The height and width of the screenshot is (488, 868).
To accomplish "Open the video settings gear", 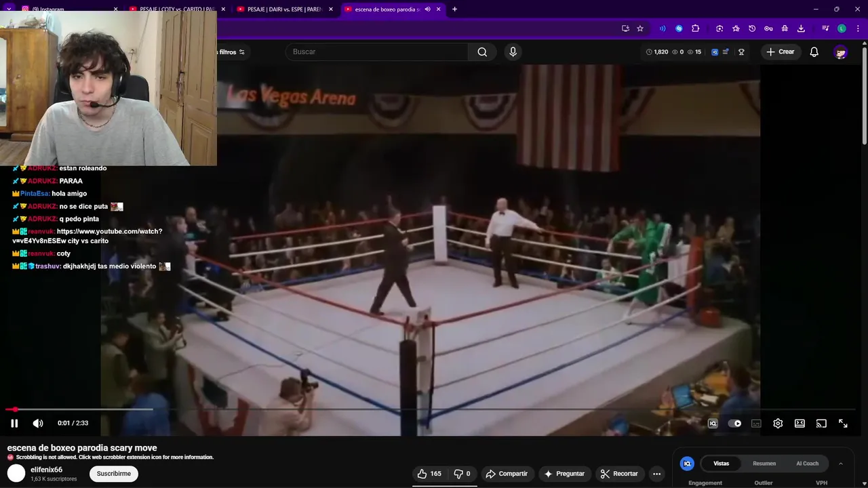I will [x=778, y=424].
